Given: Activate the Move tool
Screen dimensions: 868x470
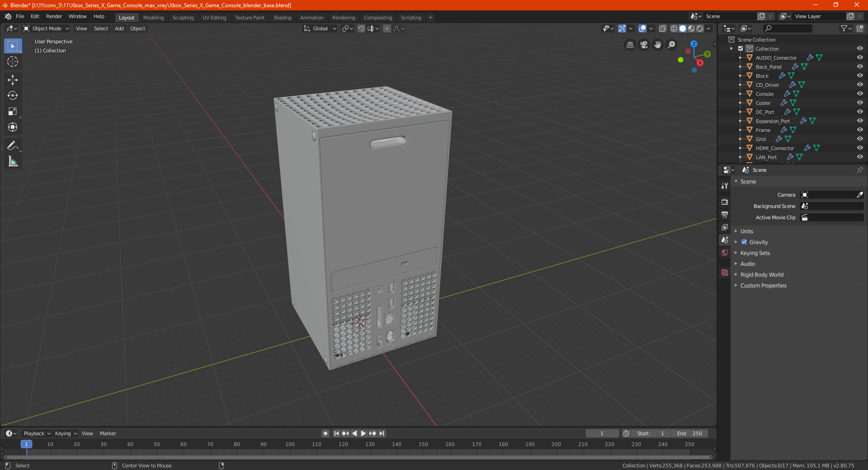Looking at the screenshot, I should tap(13, 80).
